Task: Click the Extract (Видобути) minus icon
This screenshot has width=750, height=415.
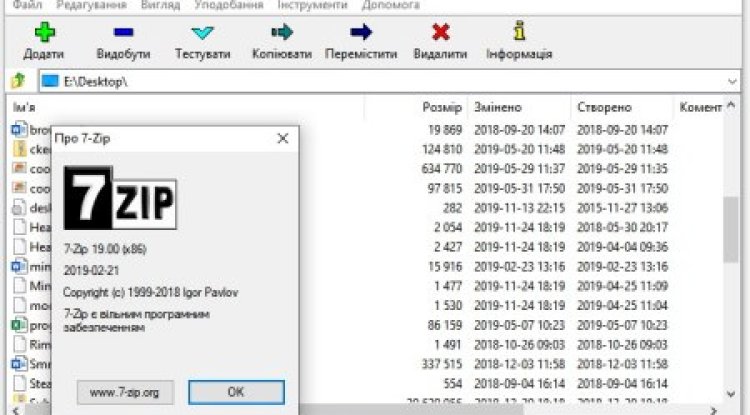Action: click(x=123, y=32)
